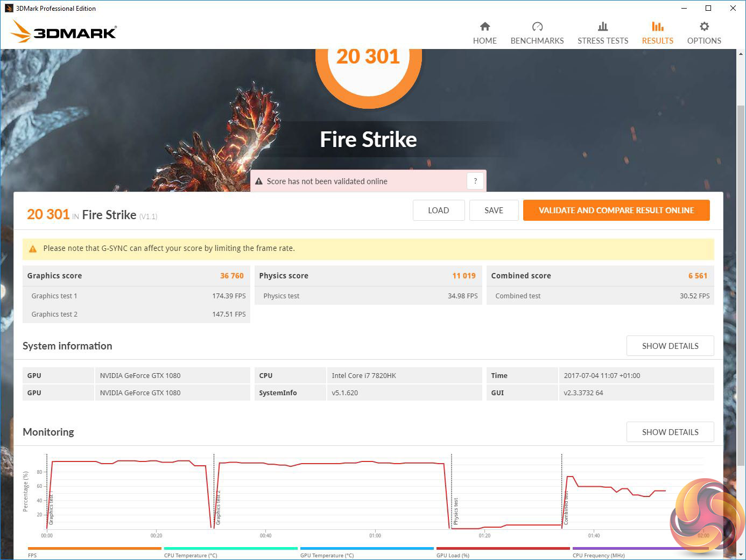Image resolution: width=746 pixels, height=560 pixels.
Task: Select the Graphics score value 36 760
Action: click(232, 276)
